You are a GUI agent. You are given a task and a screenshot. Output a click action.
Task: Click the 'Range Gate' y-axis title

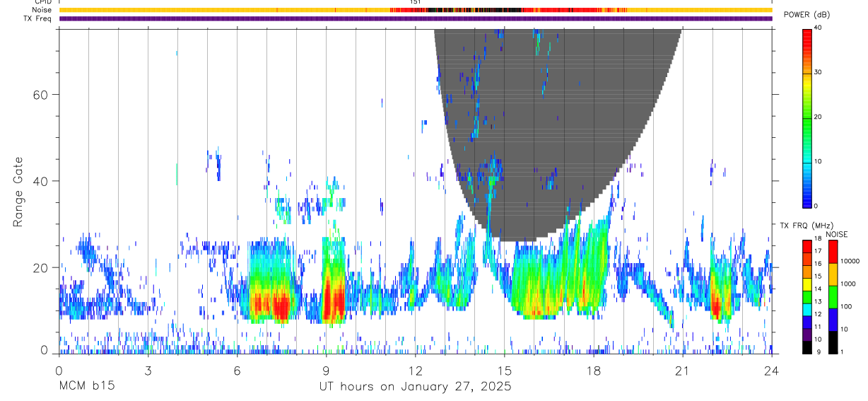click(19, 193)
